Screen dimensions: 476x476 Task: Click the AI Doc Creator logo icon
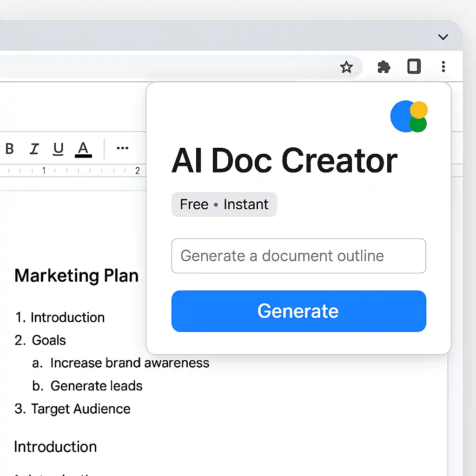coord(409,116)
